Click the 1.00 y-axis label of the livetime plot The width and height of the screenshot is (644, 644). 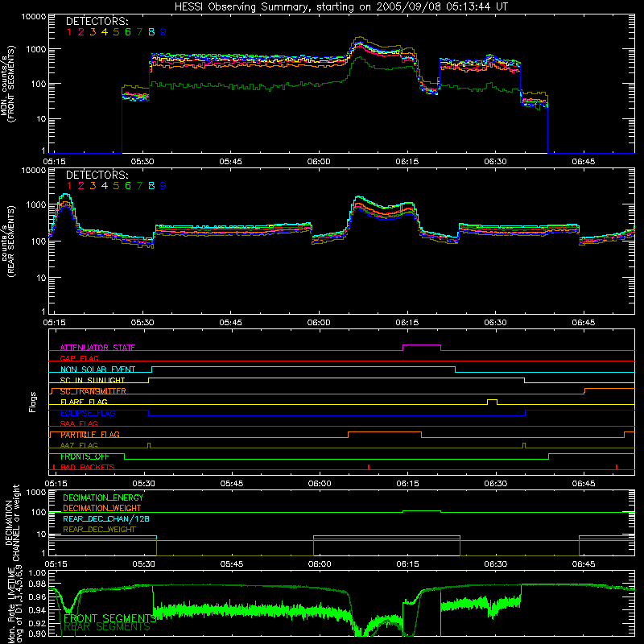(x=38, y=572)
